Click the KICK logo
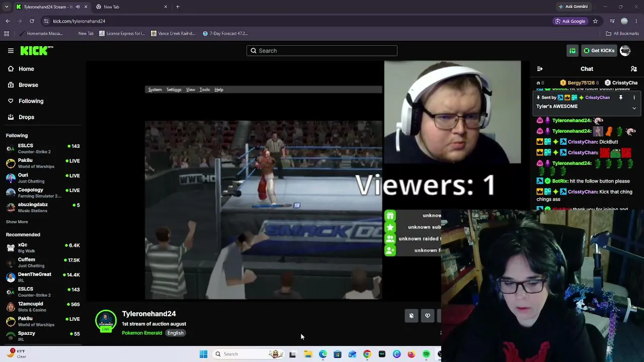The height and width of the screenshot is (362, 644). pyautogui.click(x=37, y=51)
